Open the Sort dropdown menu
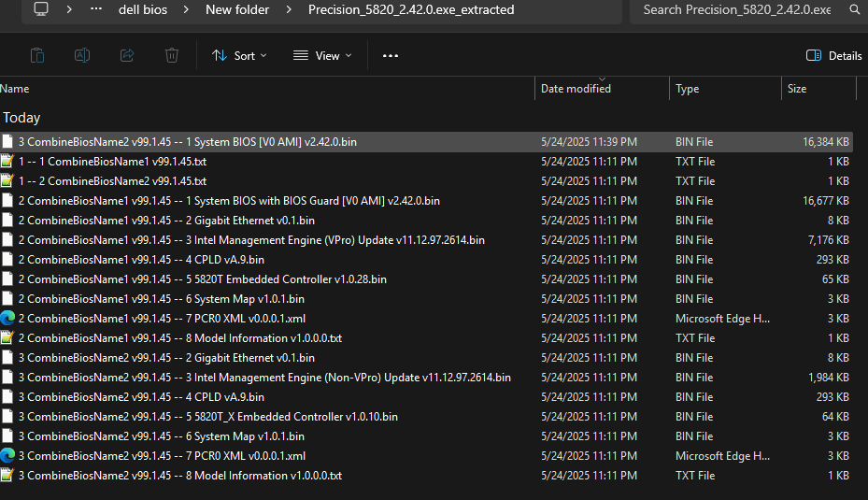The image size is (868, 500). pos(239,55)
